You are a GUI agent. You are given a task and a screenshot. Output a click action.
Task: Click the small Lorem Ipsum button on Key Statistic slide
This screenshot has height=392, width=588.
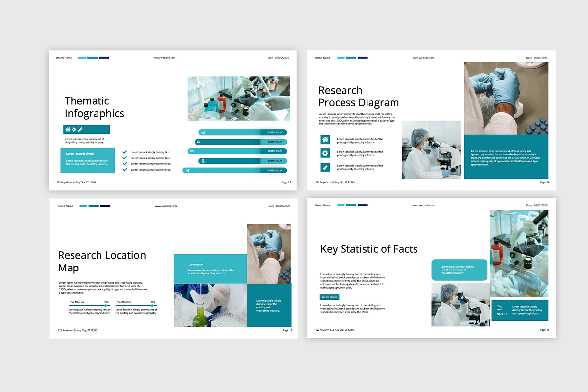329,297
